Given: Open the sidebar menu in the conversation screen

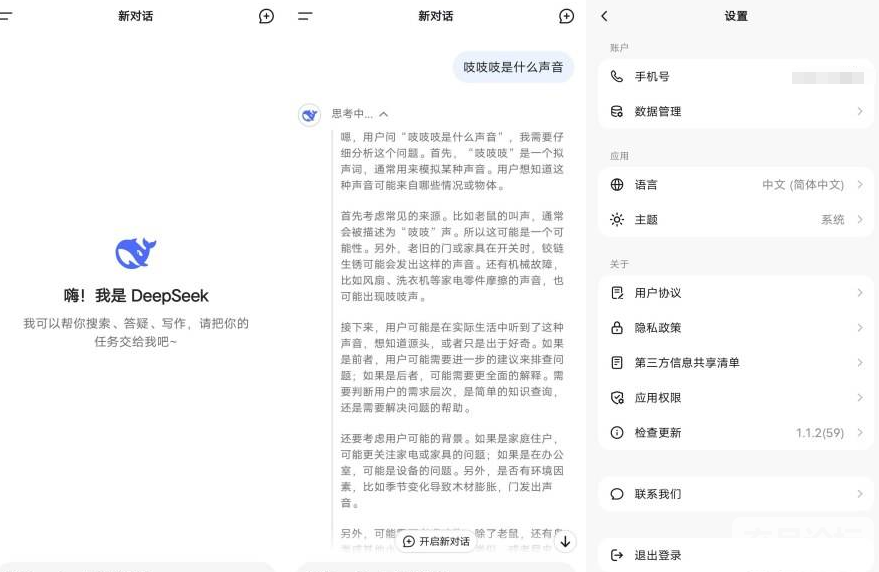Looking at the screenshot, I should pos(305,16).
